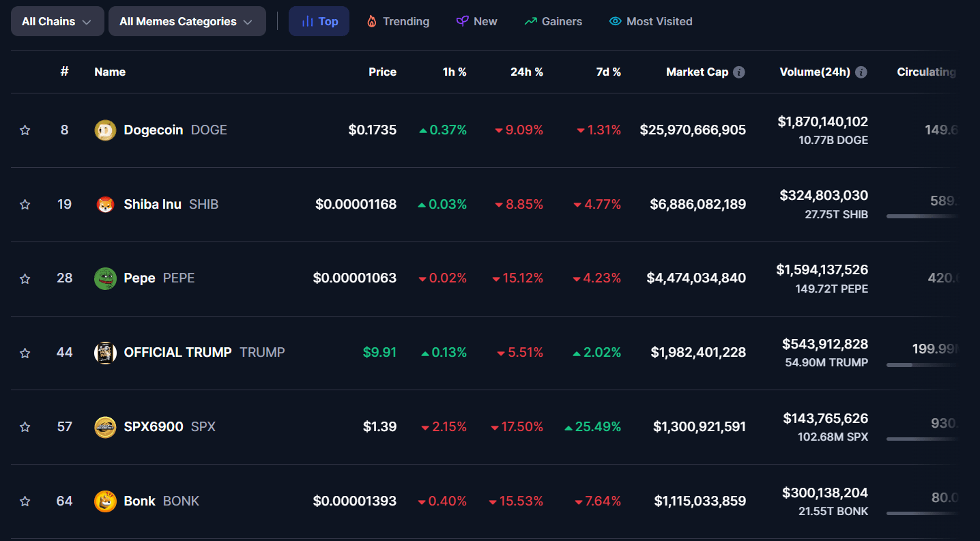Click the OFFICIAL TRUMP coin logo
The image size is (980, 541).
(105, 353)
